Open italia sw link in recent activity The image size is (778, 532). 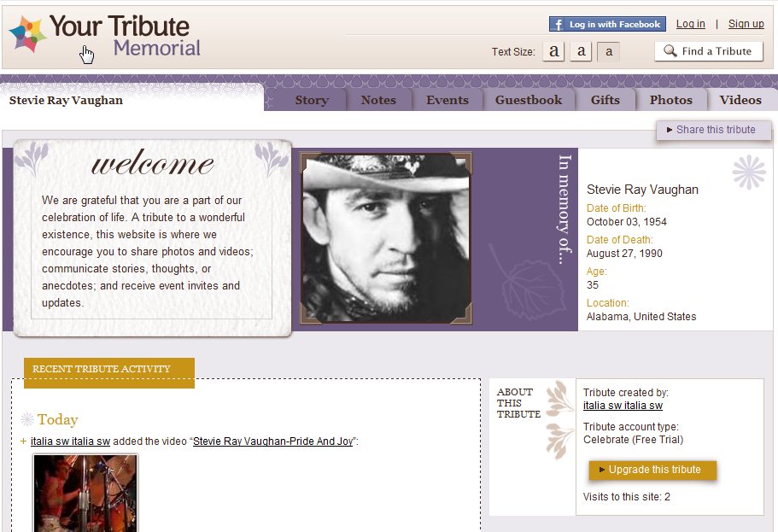coord(71,441)
